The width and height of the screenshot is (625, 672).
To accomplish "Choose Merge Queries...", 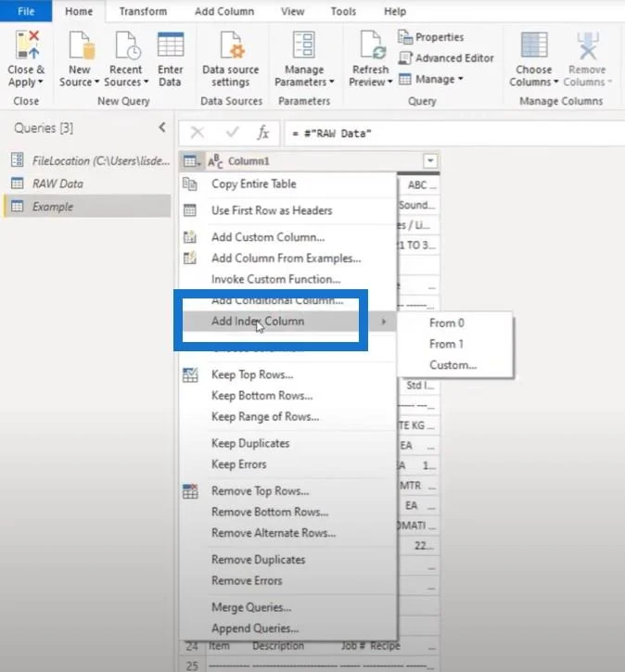I will click(288, 607).
